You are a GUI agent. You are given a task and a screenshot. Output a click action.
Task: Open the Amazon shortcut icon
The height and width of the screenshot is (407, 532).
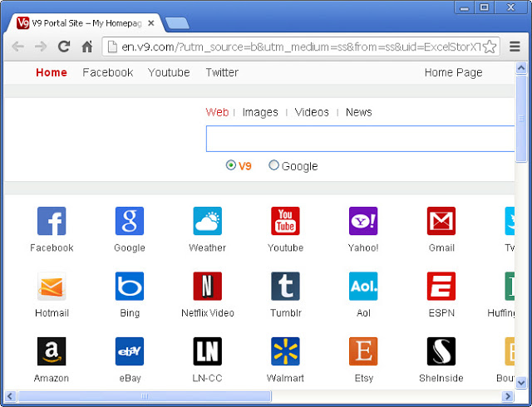(52, 351)
